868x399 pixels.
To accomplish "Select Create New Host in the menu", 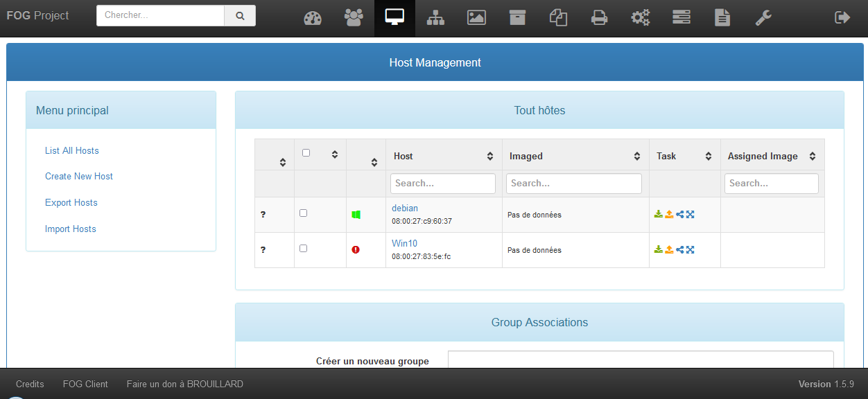I will click(79, 176).
